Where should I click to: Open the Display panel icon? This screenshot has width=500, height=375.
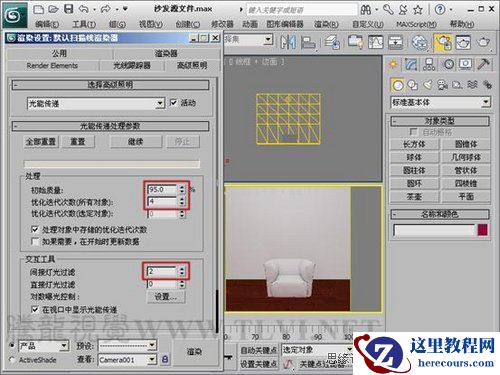pyautogui.click(x=465, y=64)
